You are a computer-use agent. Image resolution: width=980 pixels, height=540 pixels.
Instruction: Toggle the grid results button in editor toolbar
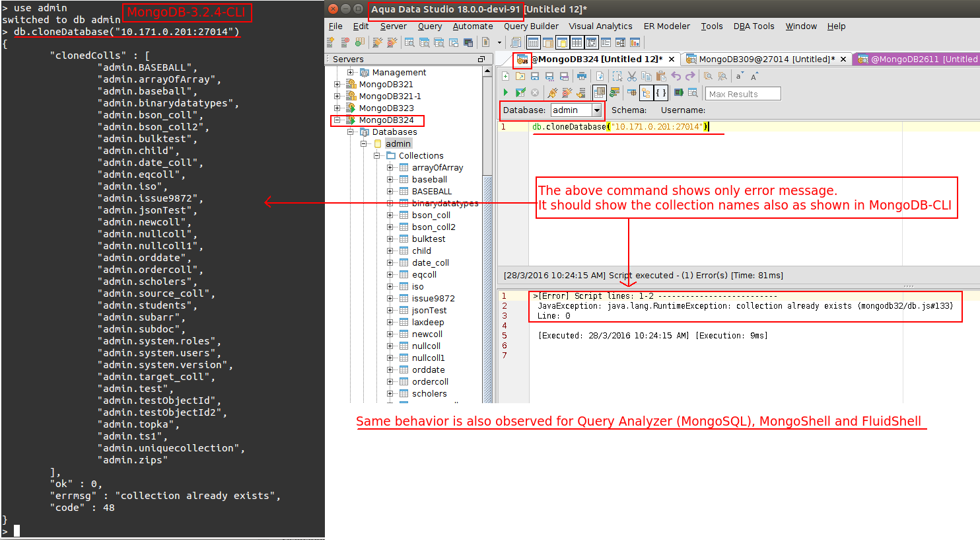coord(600,93)
